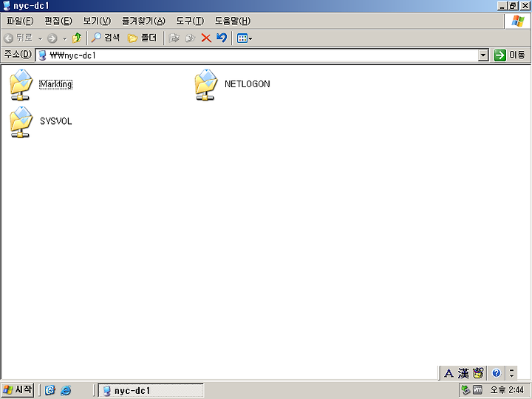This screenshot has height=399, width=532.
Task: Restore down the nyc-dc1 window
Action: pyautogui.click(x=513, y=6)
